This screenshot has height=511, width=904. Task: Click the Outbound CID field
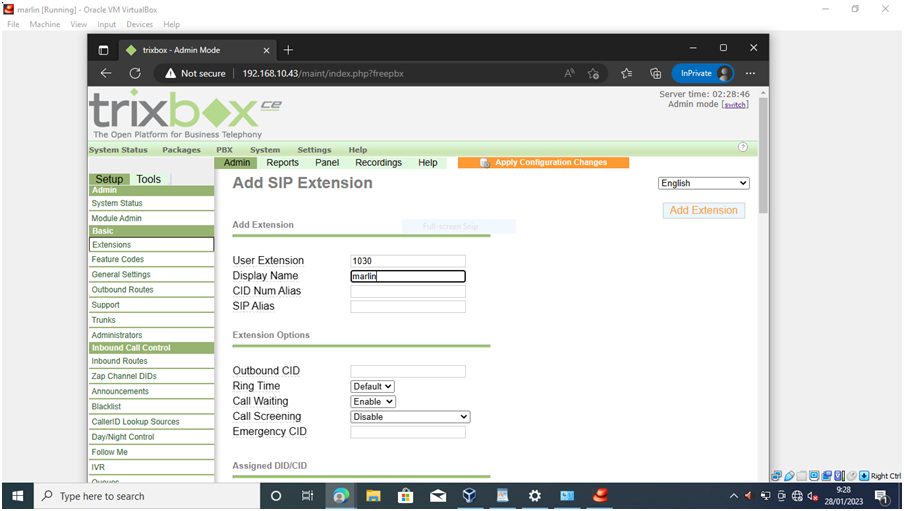(x=408, y=371)
